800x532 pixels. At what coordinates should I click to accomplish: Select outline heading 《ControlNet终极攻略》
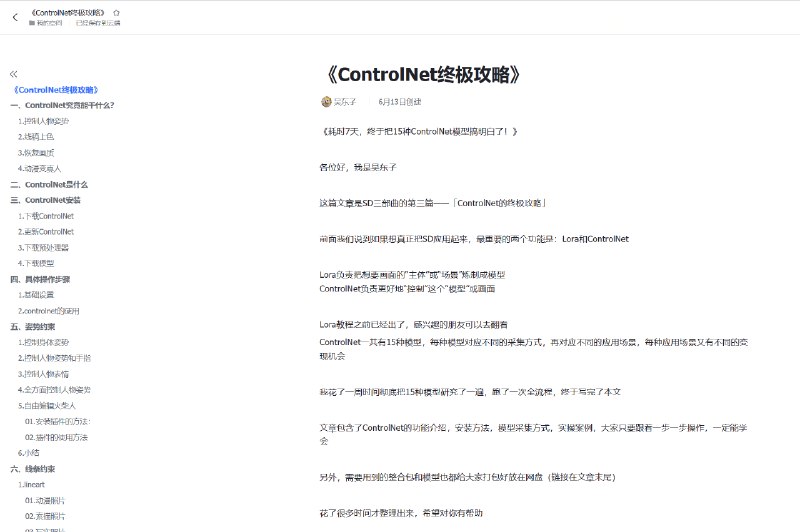point(55,90)
